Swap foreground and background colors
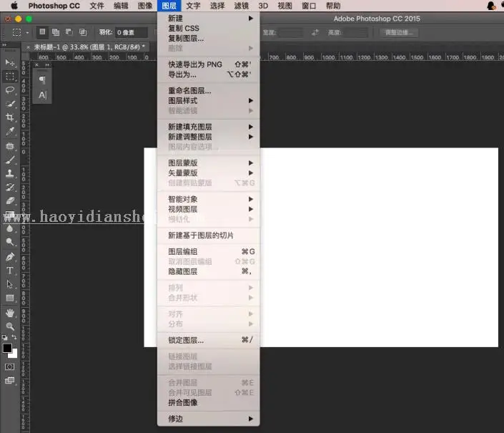Viewport: 504px width, 433px height. click(14, 337)
